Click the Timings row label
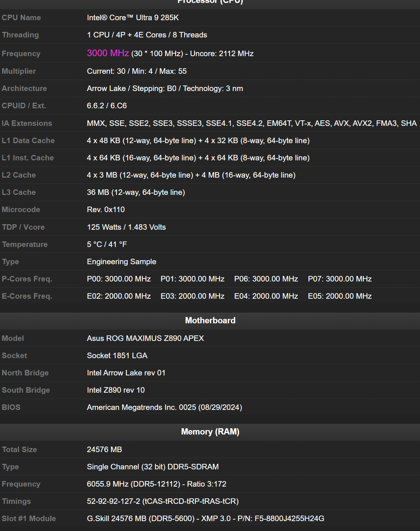Image resolution: width=420 pixels, height=531 pixels. (16, 501)
